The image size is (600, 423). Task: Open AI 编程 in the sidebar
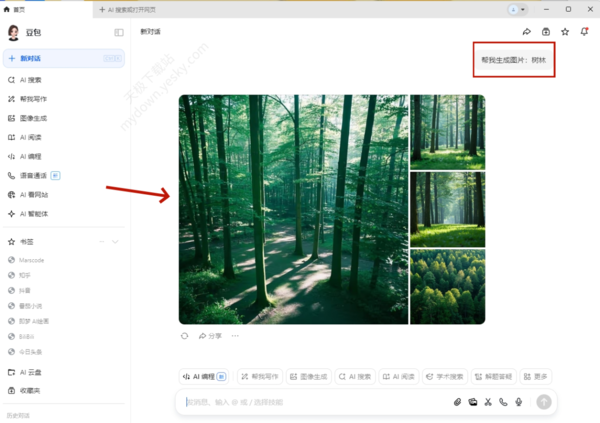[x=64, y=157]
